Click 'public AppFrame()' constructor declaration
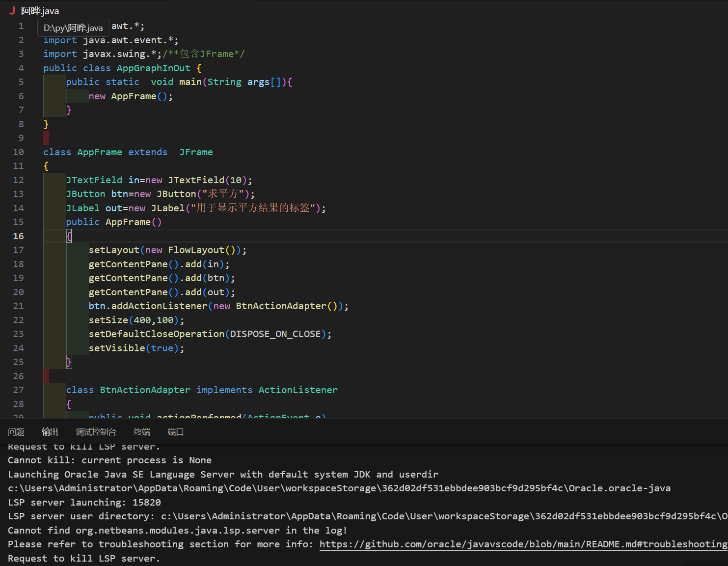Screen dimensions: 728x566 (x=114, y=222)
